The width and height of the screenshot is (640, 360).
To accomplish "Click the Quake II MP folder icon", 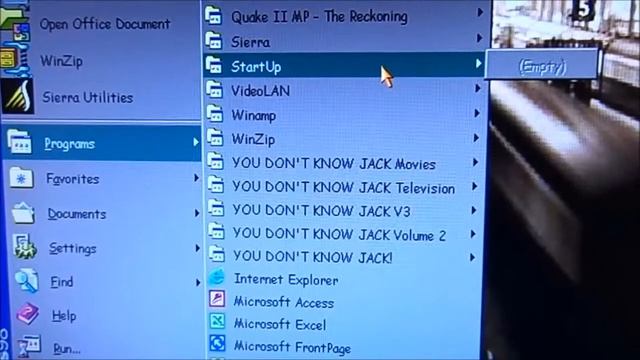I will 213,16.
